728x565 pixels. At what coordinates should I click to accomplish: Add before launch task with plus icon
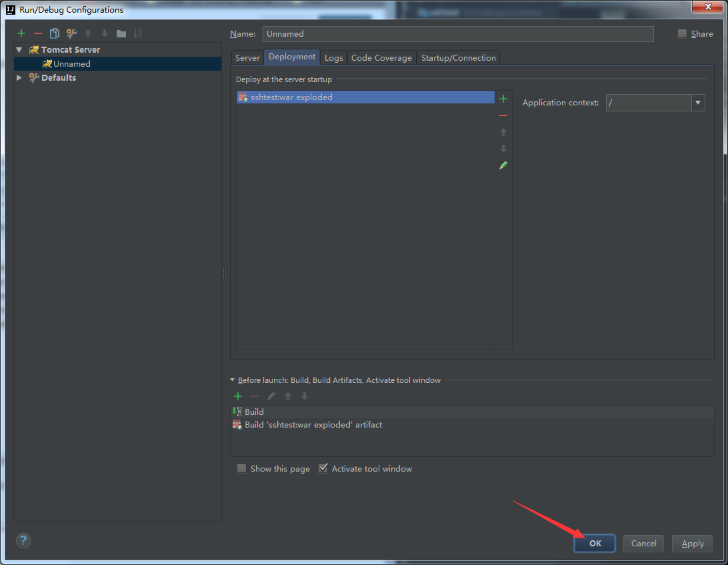click(x=238, y=396)
